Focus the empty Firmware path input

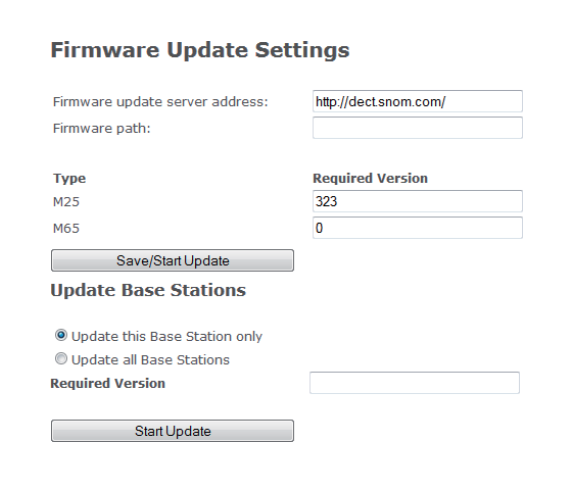click(417, 128)
